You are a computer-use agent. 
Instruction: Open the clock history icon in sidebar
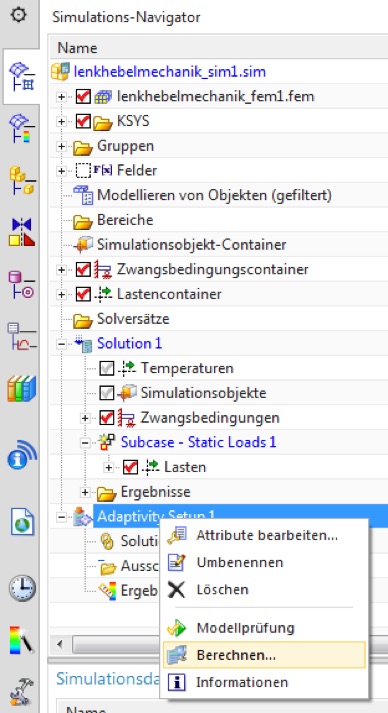(22, 587)
